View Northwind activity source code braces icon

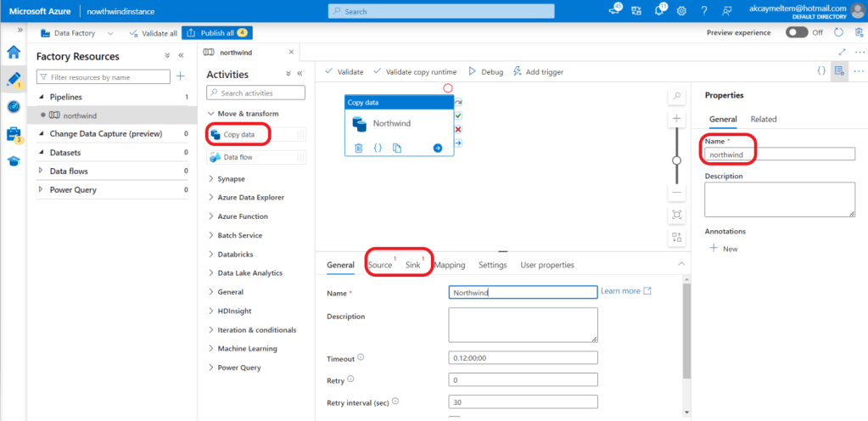tap(378, 148)
